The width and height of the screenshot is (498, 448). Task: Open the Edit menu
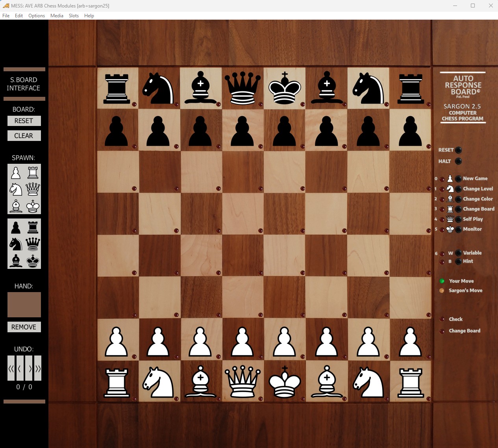coord(19,16)
